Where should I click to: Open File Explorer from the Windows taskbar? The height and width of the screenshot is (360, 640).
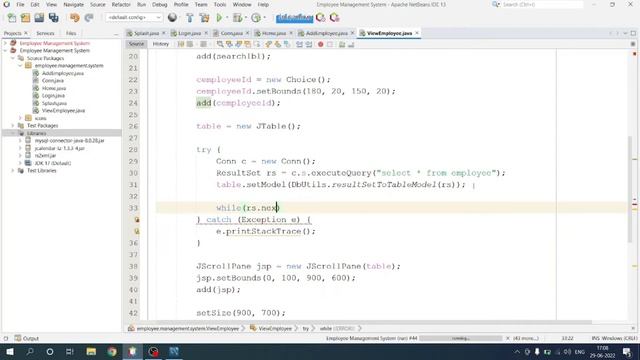(91, 351)
